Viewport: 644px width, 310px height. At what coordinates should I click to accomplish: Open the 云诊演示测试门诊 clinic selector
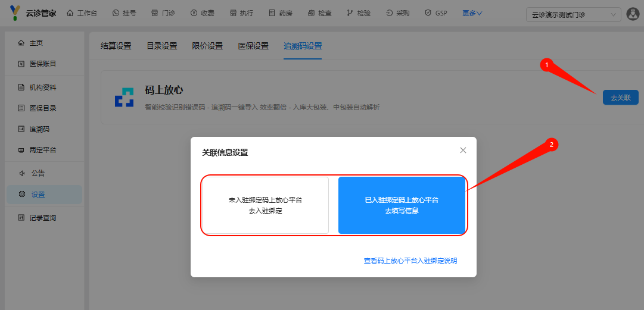click(573, 15)
